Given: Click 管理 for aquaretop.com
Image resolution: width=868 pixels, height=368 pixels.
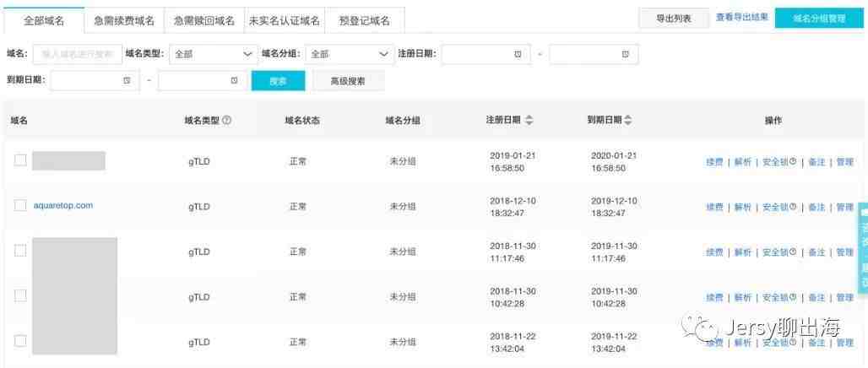Looking at the screenshot, I should coord(844,207).
